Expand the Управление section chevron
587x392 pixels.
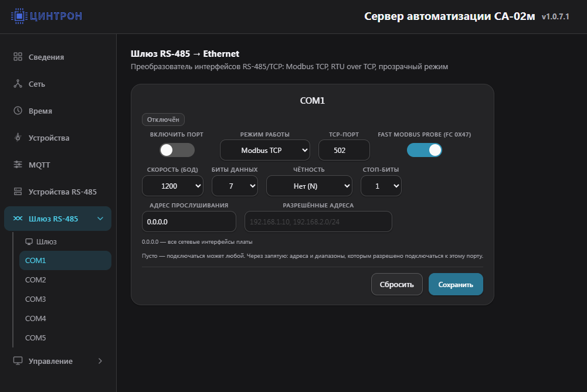[100, 361]
